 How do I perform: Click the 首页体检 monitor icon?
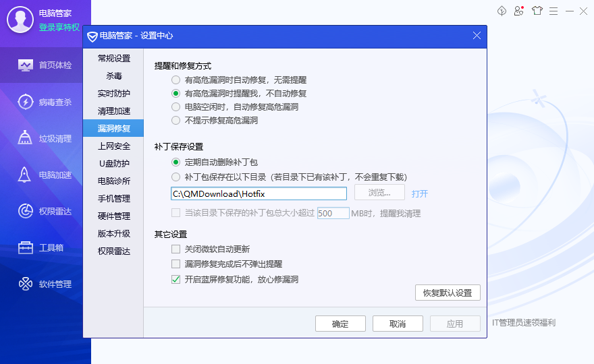click(x=26, y=65)
